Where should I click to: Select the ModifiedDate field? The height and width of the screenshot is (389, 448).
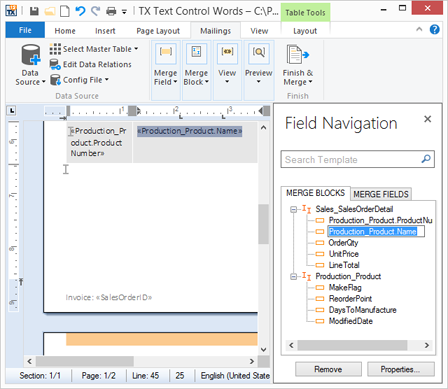pos(351,321)
